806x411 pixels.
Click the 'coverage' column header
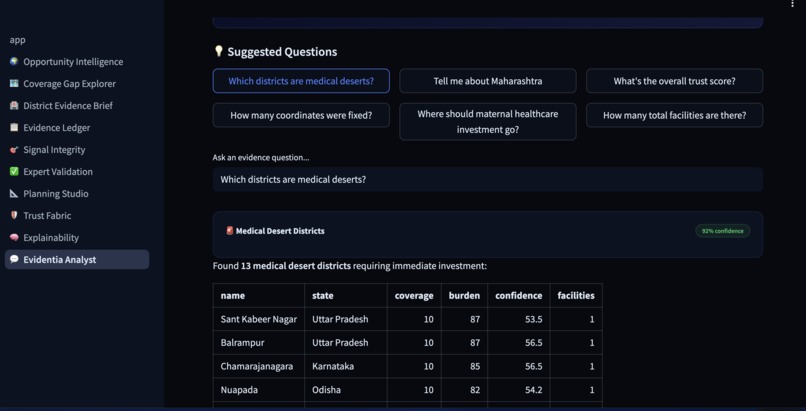pos(414,295)
